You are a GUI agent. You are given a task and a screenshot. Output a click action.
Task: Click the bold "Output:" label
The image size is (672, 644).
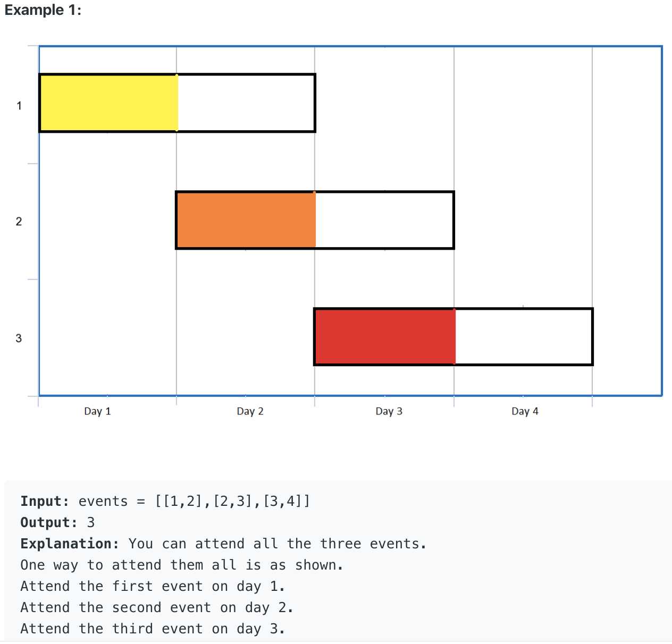click(x=49, y=522)
